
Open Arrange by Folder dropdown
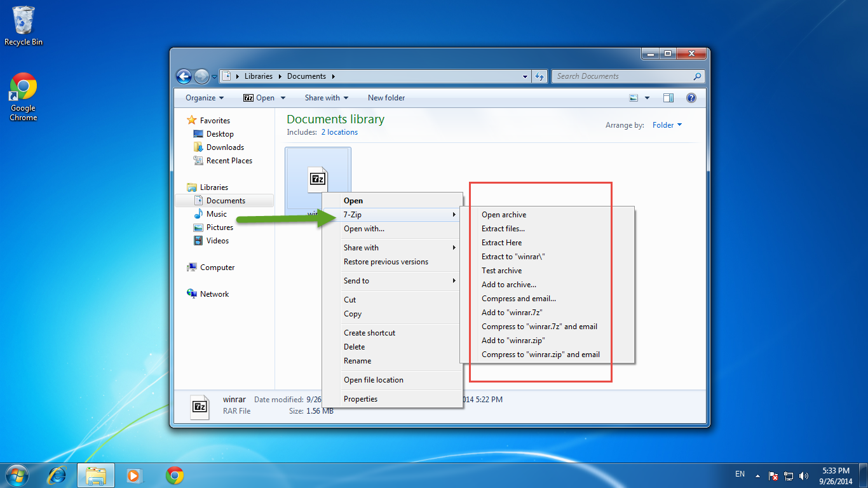pos(667,125)
